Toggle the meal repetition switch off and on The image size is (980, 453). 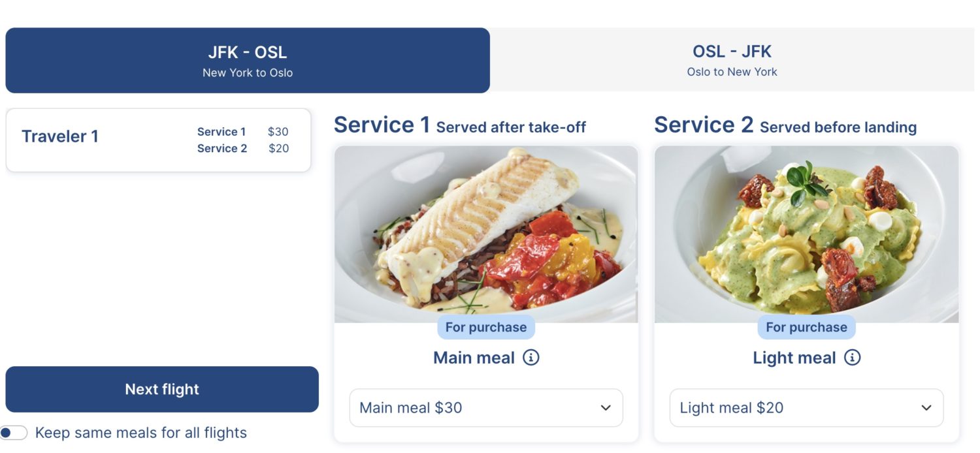pyautogui.click(x=14, y=432)
